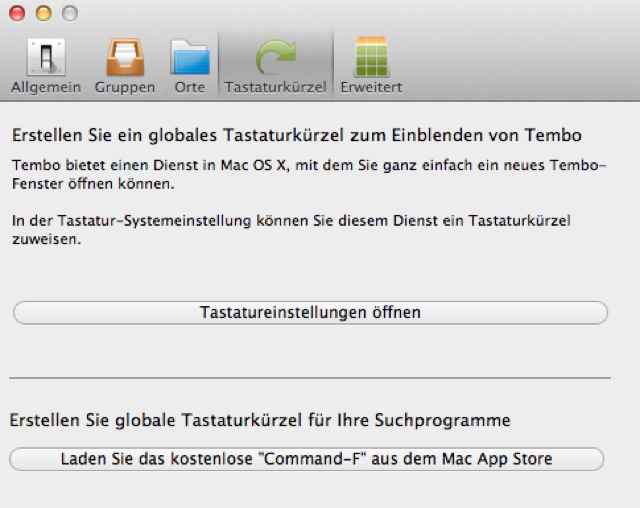Show the Erweitert text label pane
The height and width of the screenshot is (508, 640).
coord(371,87)
